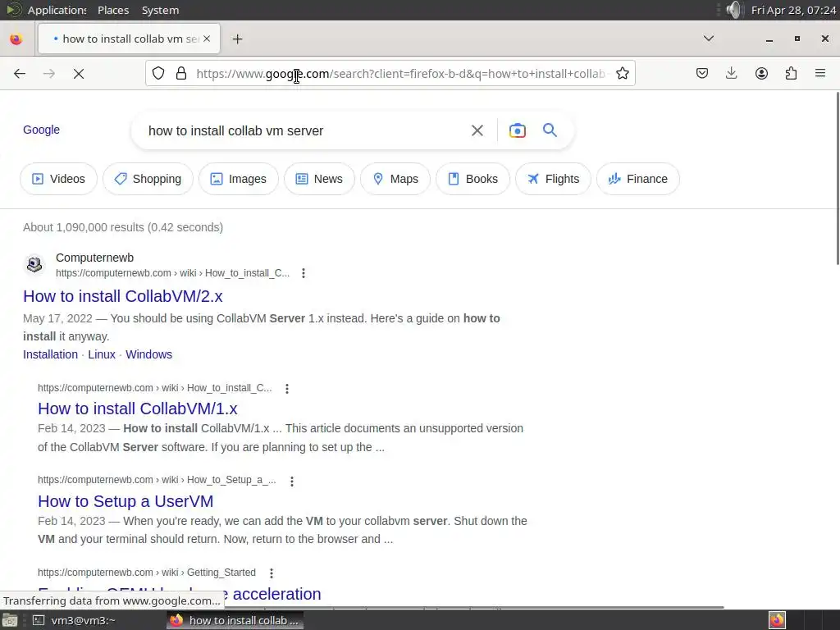Click the Computernewb site favicon

(x=34, y=265)
